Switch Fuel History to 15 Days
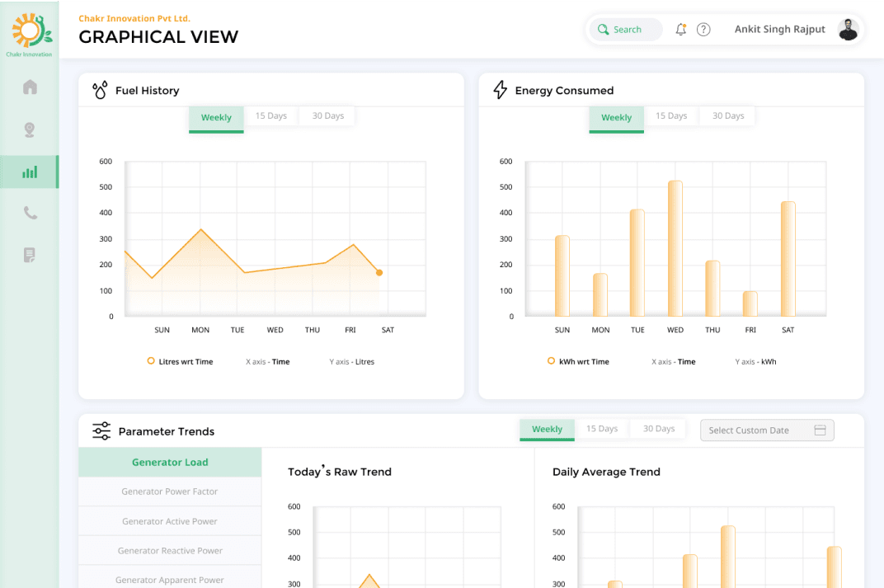Viewport: 884px width, 588px height. [x=271, y=115]
